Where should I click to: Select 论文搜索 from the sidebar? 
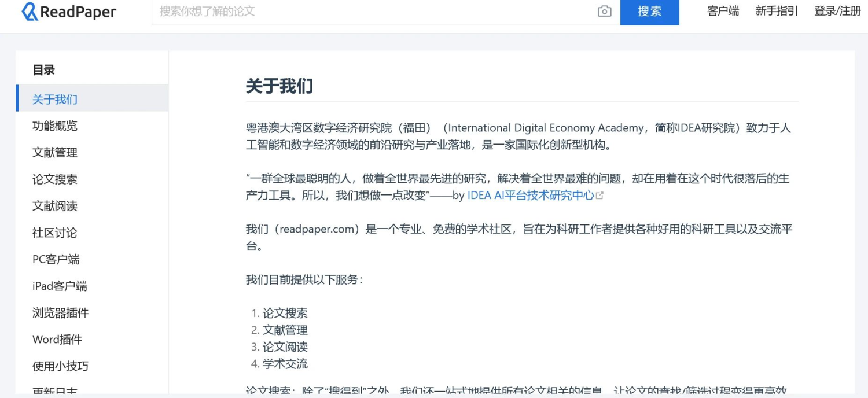54,179
